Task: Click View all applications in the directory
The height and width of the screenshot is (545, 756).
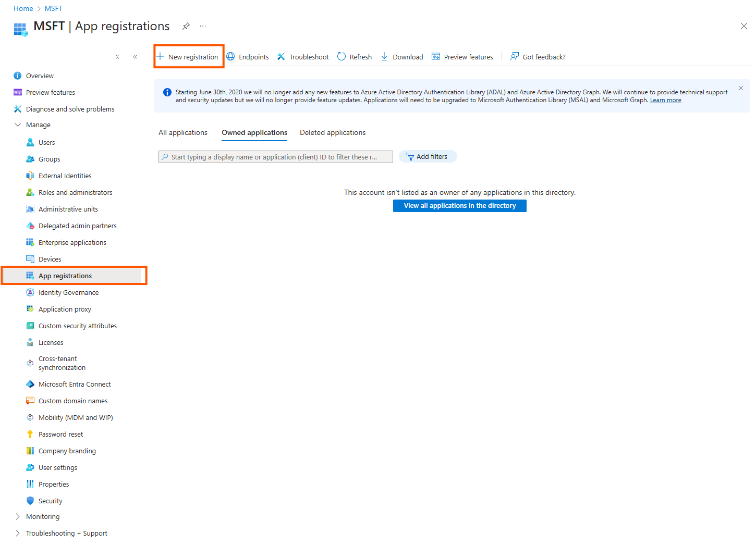Action: click(x=459, y=206)
